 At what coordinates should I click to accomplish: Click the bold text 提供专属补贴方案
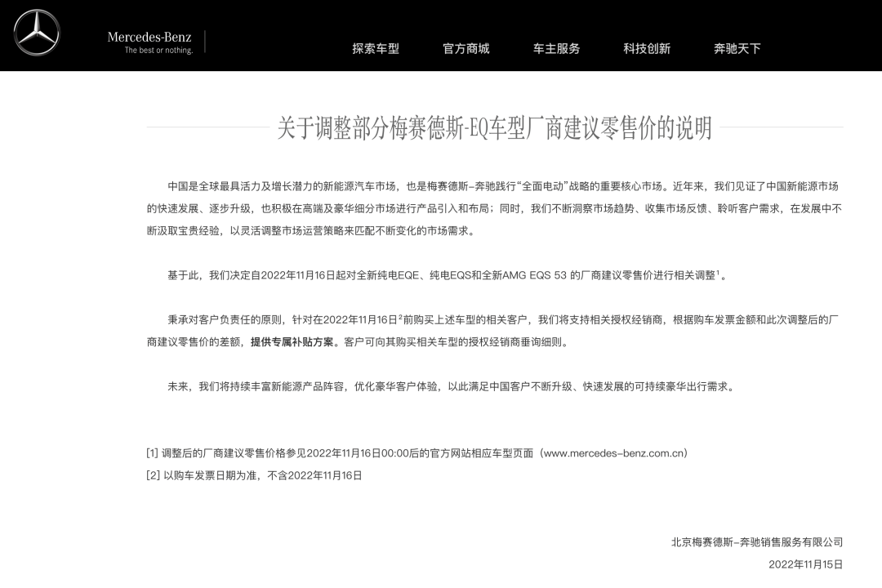pyautogui.click(x=292, y=342)
